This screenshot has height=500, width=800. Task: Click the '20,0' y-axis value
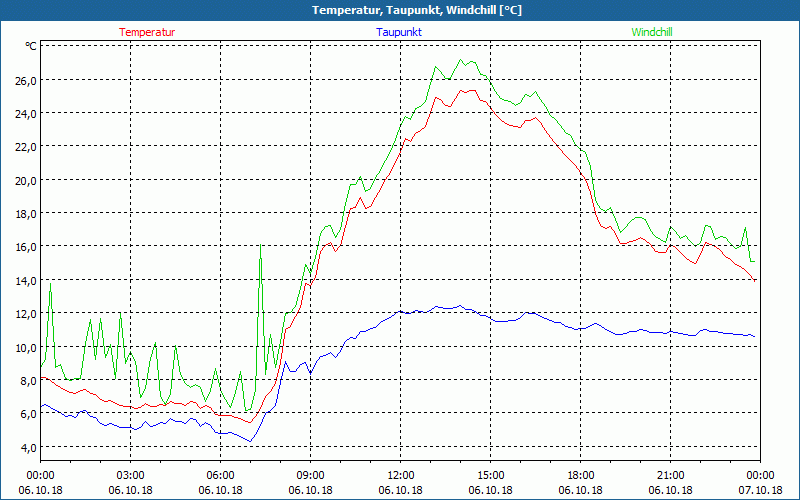click(x=26, y=181)
